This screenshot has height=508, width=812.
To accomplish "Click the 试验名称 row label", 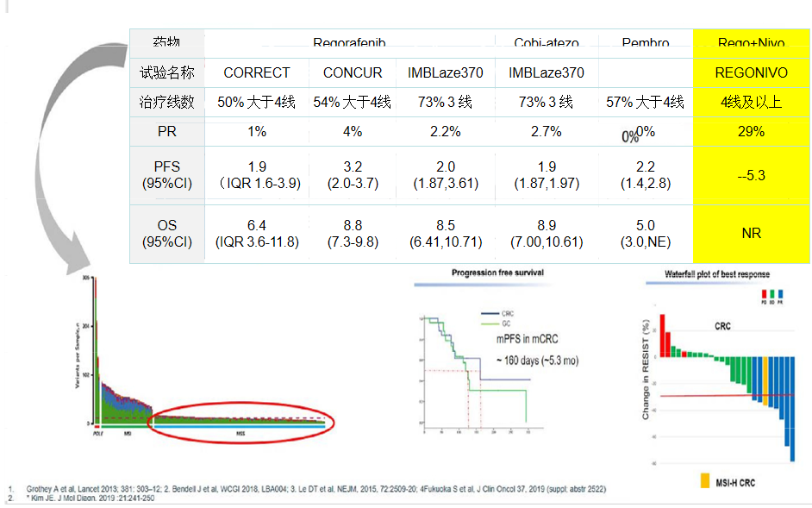I will click(x=166, y=72).
